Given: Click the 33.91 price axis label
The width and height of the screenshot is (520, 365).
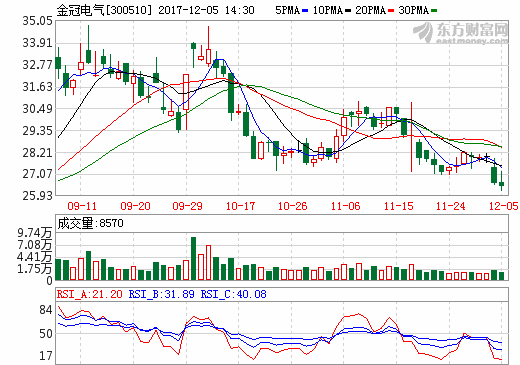Looking at the screenshot, I should (37, 43).
